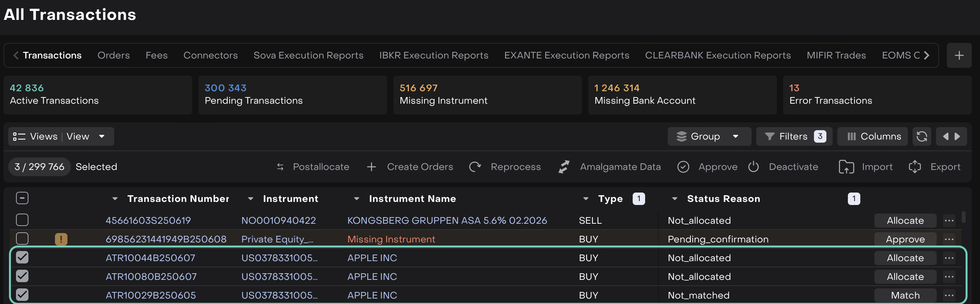Click Match button for ATR10029B250605
The width and height of the screenshot is (980, 304).
coord(905,295)
